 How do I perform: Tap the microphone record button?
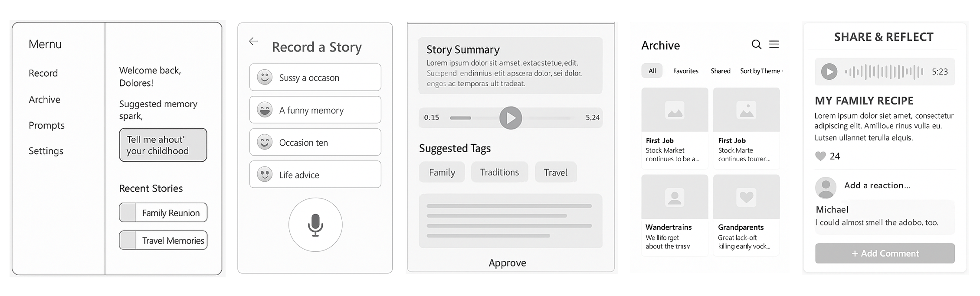pos(315,224)
